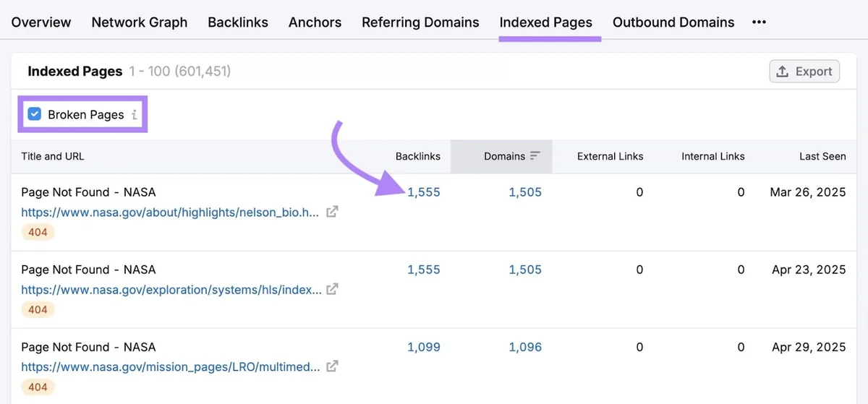Click 1,505 domains for hls/index page

tap(525, 270)
